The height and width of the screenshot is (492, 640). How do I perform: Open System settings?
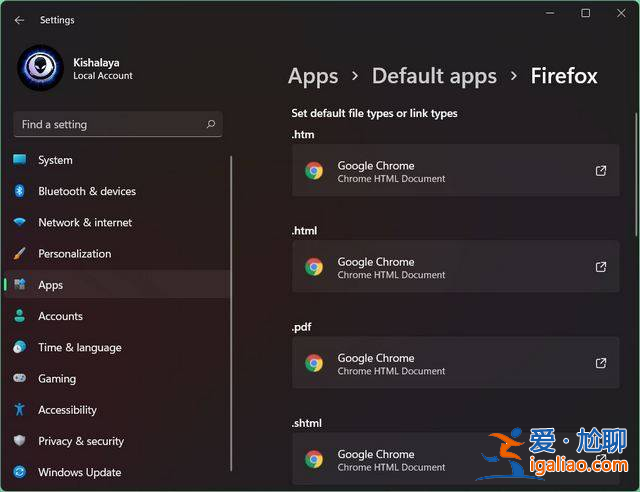pos(118,160)
